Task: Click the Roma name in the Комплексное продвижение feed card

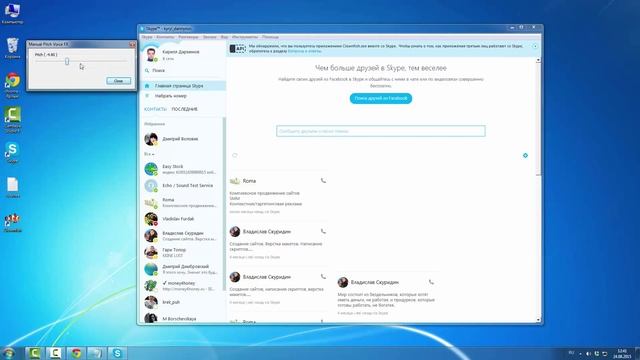Action: (249, 181)
